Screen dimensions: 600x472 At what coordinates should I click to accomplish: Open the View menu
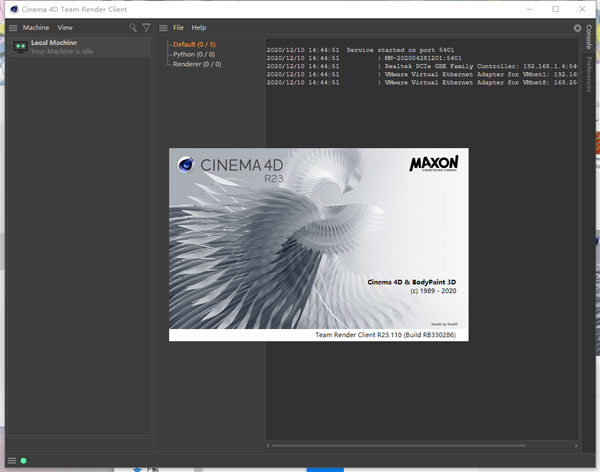(x=65, y=28)
